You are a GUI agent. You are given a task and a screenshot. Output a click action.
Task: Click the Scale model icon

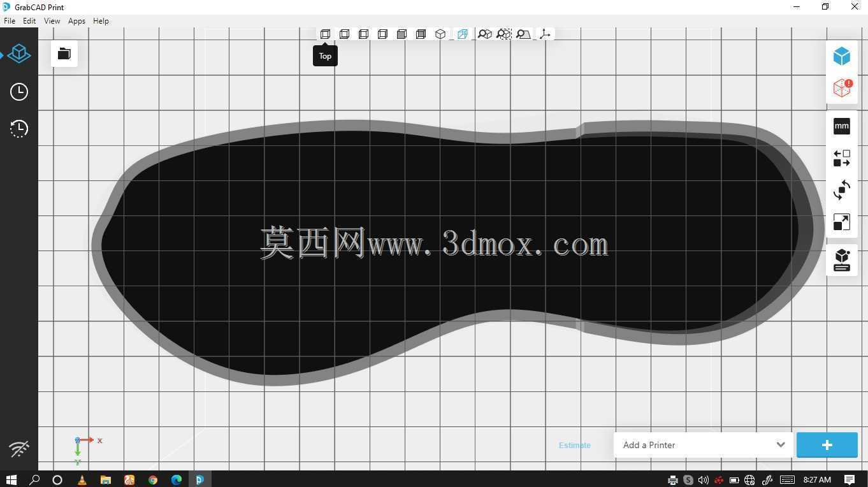(x=842, y=222)
